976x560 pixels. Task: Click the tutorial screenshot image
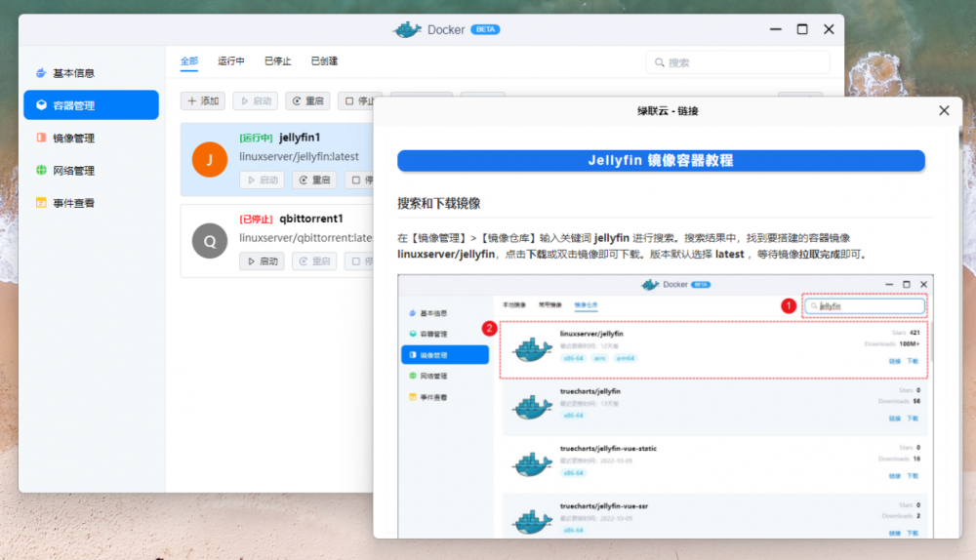pyautogui.click(x=666, y=406)
